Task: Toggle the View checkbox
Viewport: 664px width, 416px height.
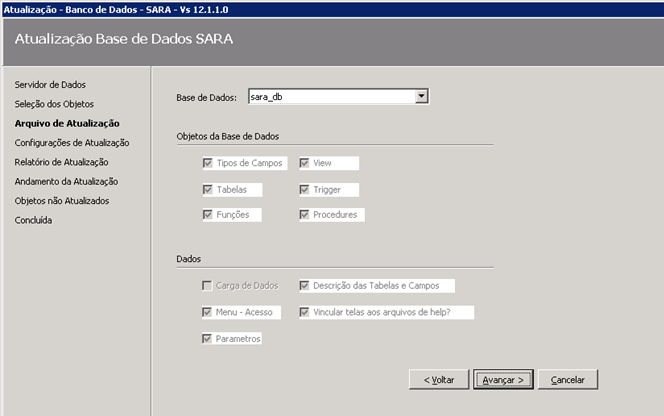Action: (x=304, y=163)
